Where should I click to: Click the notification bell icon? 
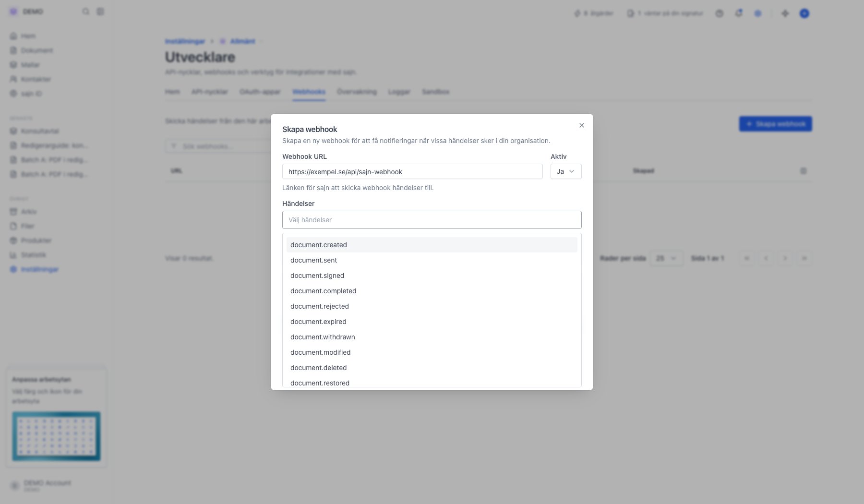coord(739,13)
